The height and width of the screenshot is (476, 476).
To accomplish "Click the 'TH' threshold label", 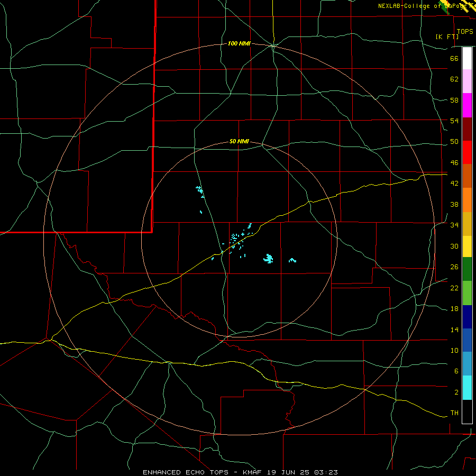I will click(454, 413).
